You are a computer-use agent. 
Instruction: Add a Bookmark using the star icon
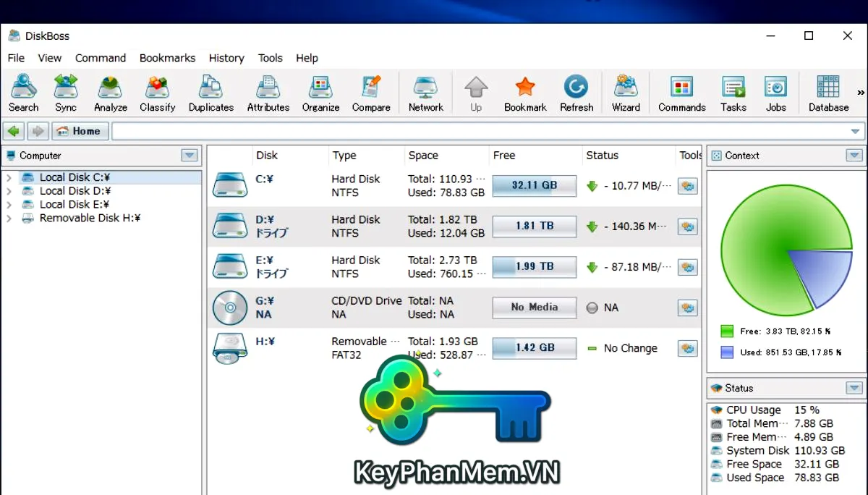(x=525, y=93)
